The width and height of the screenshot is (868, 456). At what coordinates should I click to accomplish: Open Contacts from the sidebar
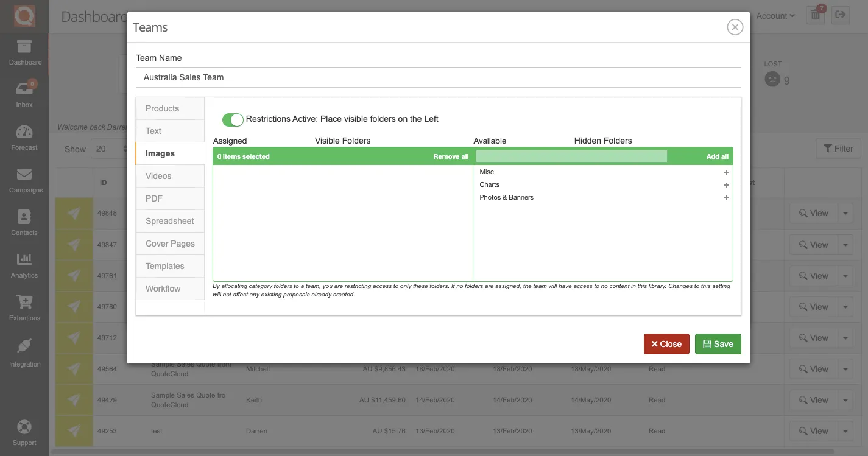[x=24, y=222]
